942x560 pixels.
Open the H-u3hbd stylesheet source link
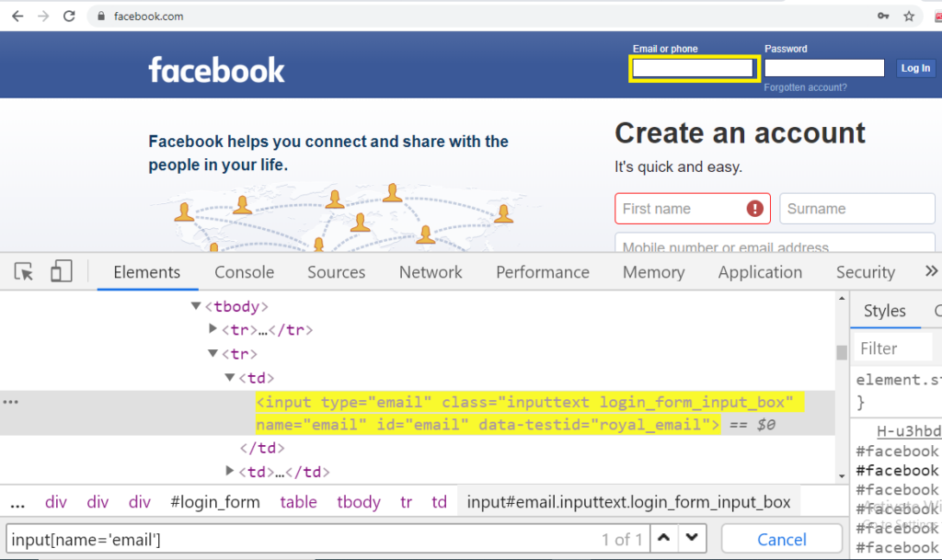click(x=908, y=431)
